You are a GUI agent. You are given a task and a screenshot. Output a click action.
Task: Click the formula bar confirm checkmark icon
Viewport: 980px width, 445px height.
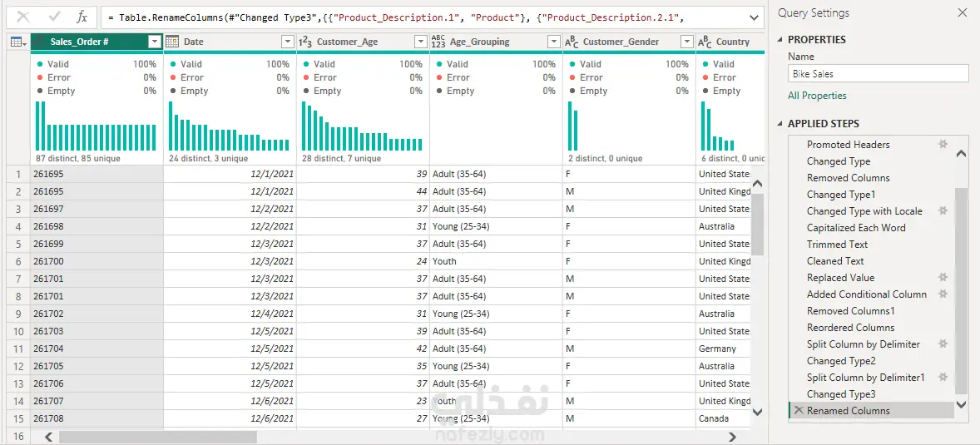(54, 17)
